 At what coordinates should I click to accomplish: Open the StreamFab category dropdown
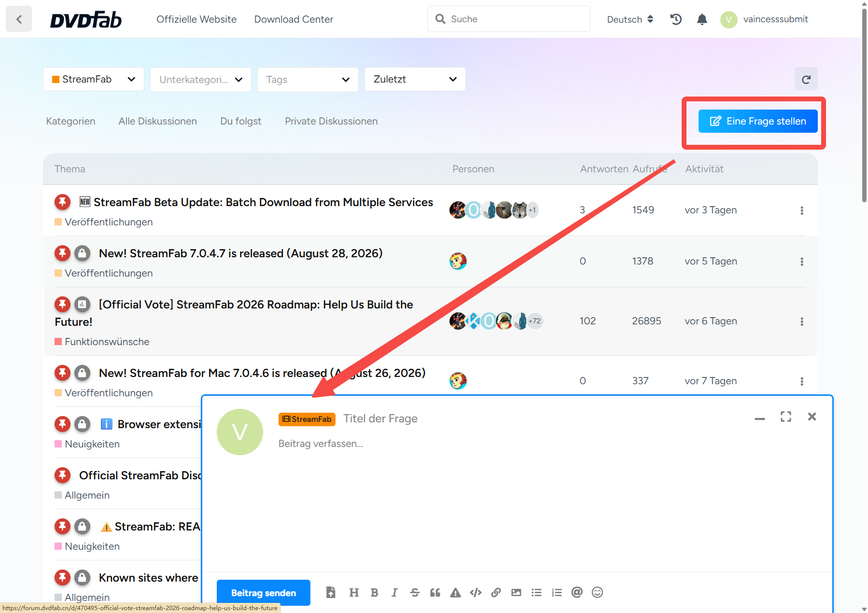94,79
